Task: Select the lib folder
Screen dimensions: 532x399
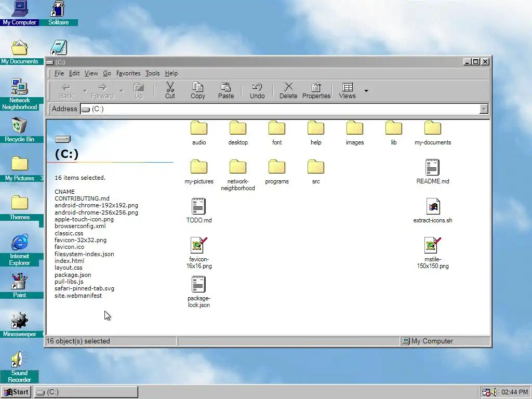Action: point(394,132)
